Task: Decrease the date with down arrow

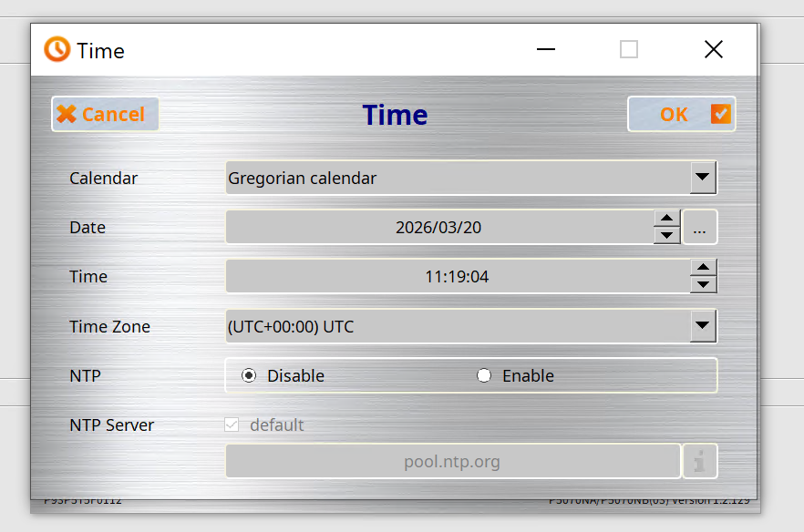Action: pos(667,235)
